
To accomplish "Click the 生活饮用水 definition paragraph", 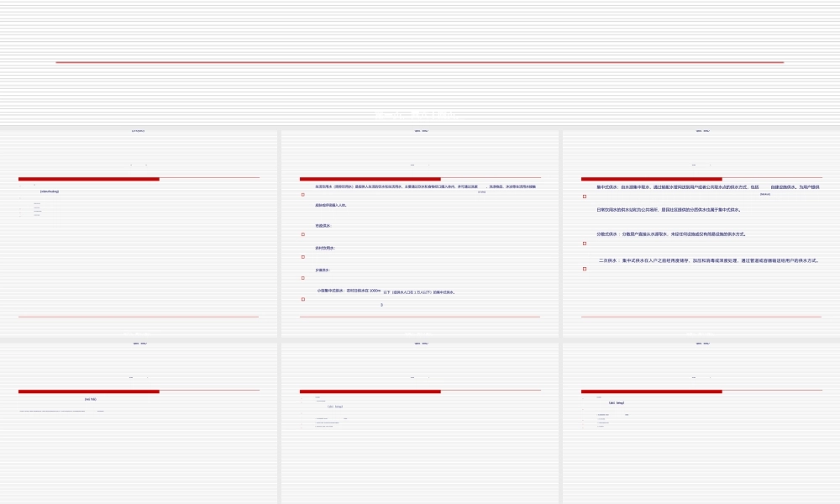I will pos(424,186).
